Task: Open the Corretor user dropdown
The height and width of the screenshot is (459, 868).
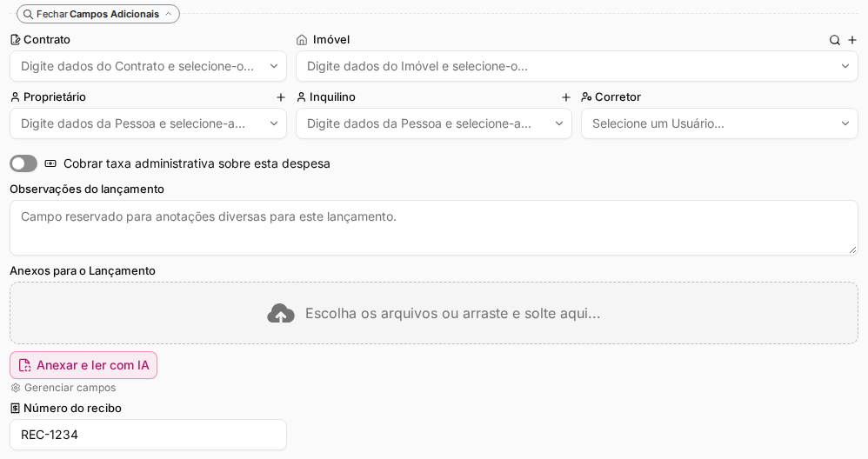Action: pos(719,123)
